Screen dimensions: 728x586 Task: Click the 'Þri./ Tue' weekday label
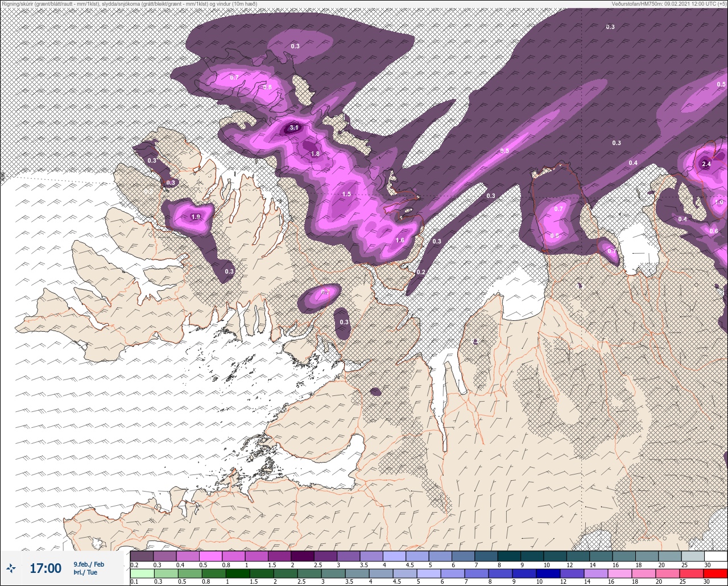tap(85, 572)
